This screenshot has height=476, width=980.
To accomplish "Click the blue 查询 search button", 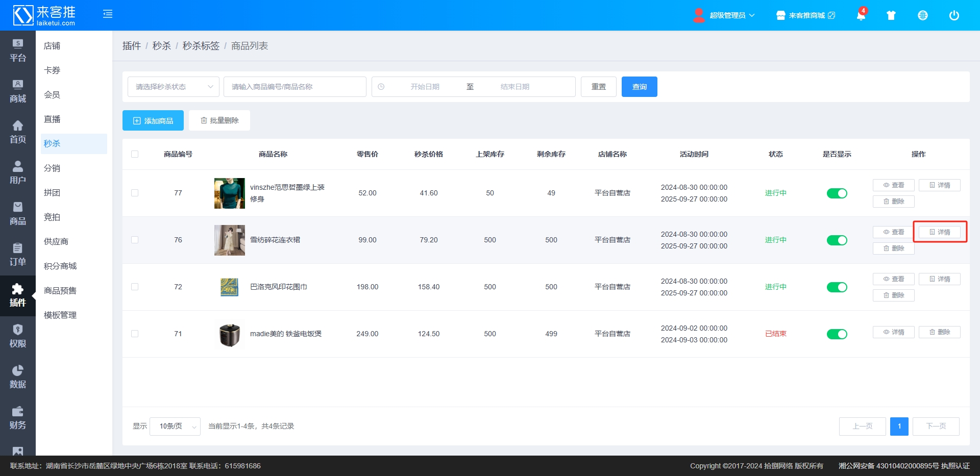I will click(639, 87).
